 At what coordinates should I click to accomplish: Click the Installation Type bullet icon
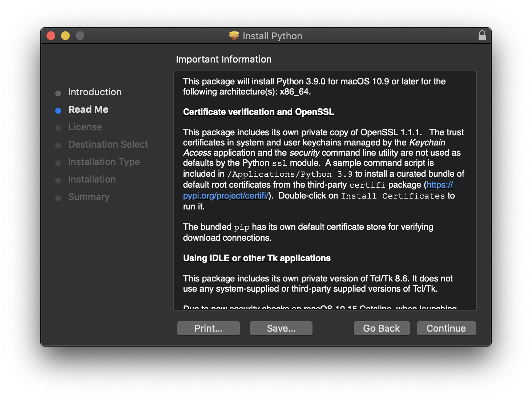pos(58,163)
